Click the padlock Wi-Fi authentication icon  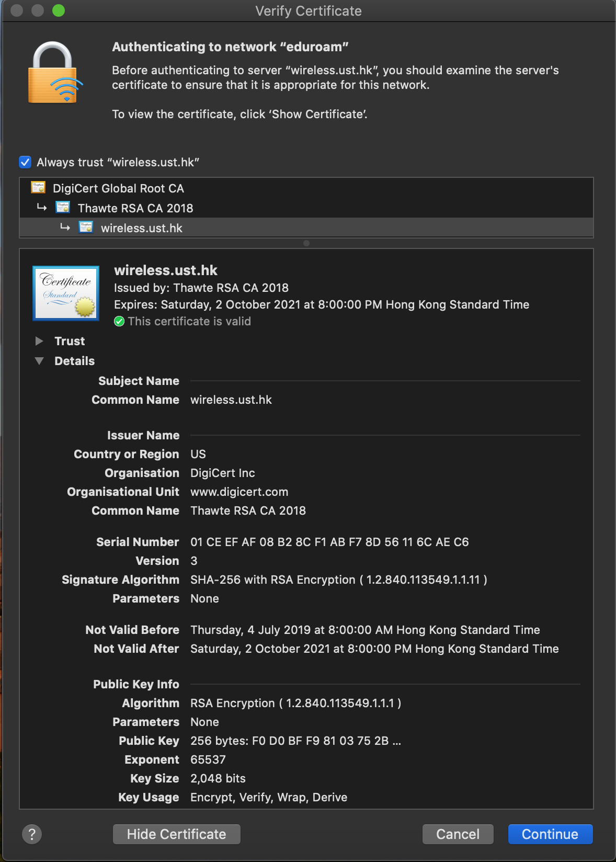click(x=54, y=74)
